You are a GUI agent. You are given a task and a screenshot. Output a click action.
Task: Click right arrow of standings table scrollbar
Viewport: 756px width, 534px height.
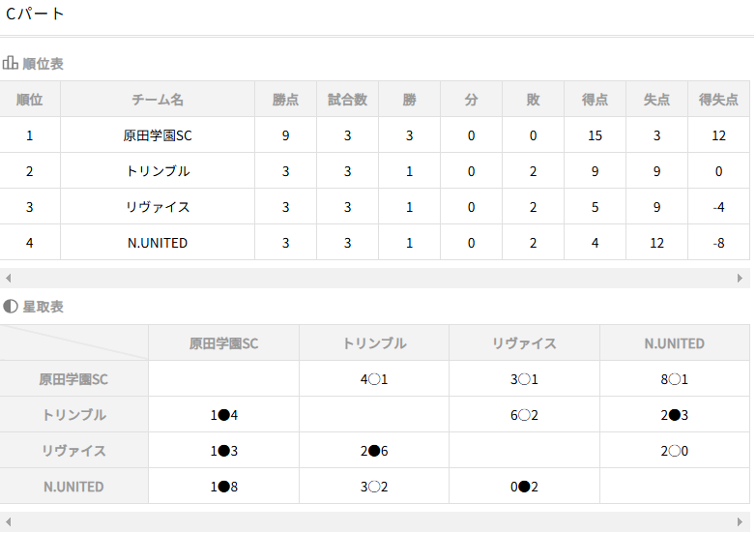[x=741, y=279]
